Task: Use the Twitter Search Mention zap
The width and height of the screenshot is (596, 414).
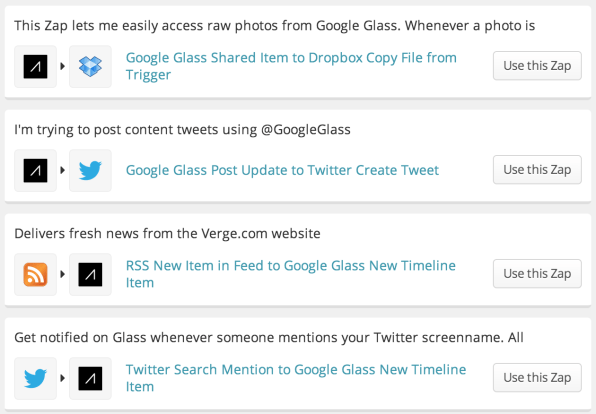Action: (x=537, y=378)
